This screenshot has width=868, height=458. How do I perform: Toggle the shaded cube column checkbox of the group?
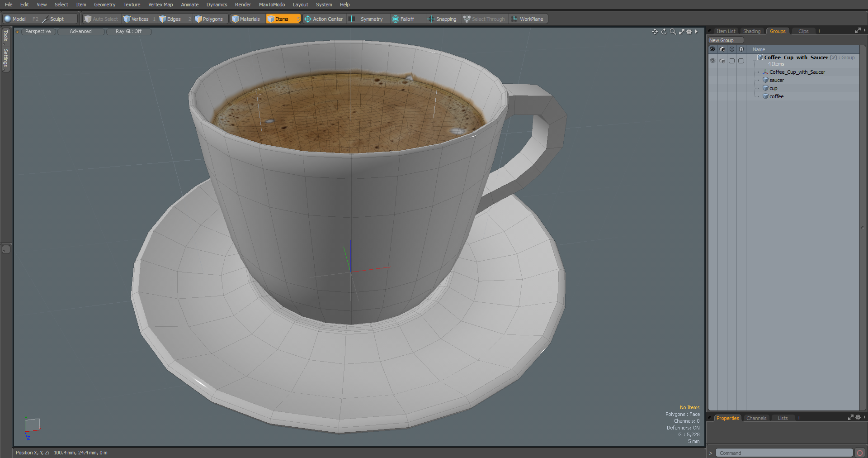[x=741, y=61]
